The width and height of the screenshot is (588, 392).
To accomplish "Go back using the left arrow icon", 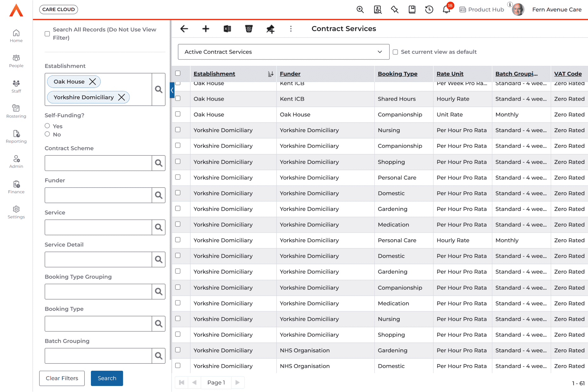I will coord(184,29).
